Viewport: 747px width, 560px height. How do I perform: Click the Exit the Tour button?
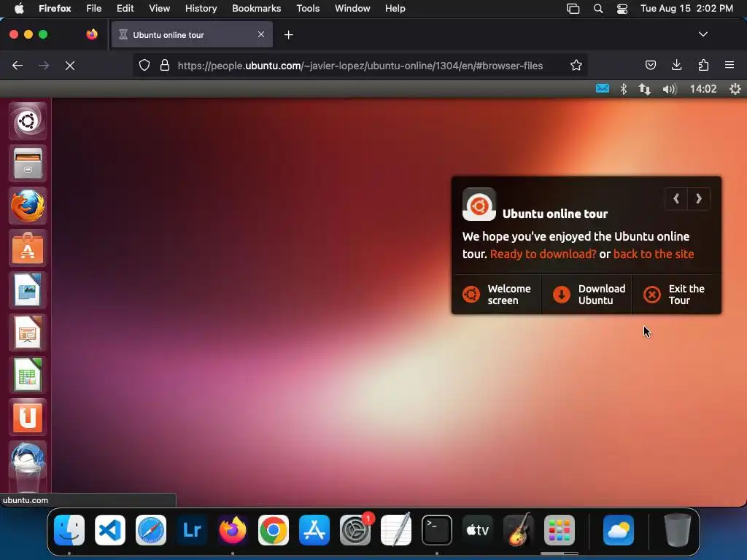676,295
